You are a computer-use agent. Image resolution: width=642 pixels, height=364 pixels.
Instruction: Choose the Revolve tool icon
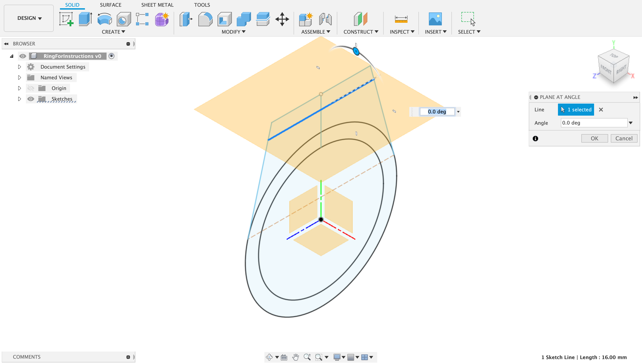(x=104, y=19)
